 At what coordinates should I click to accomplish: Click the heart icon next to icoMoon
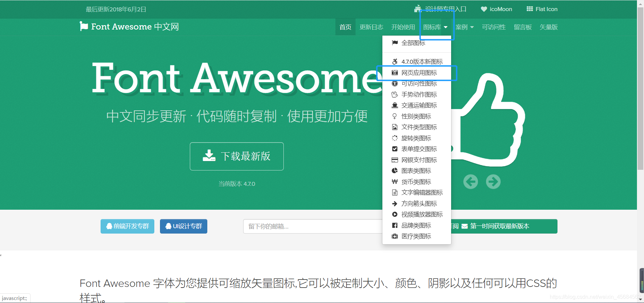484,9
